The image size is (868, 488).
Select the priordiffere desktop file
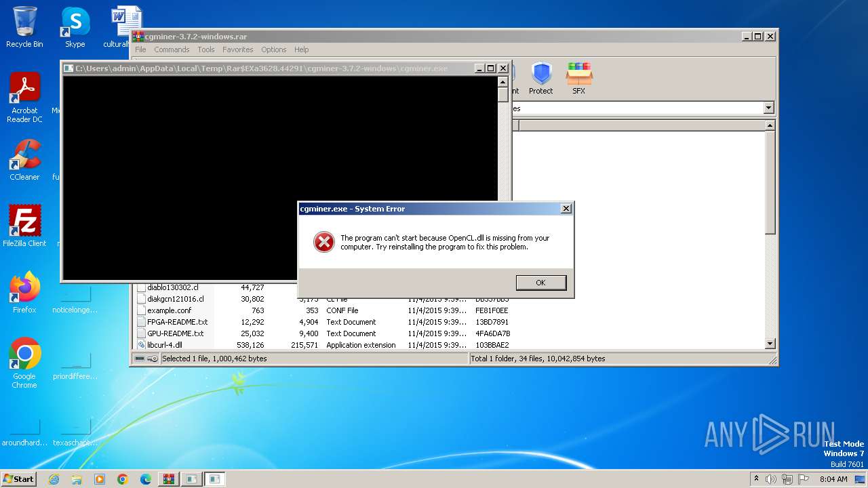(x=75, y=365)
